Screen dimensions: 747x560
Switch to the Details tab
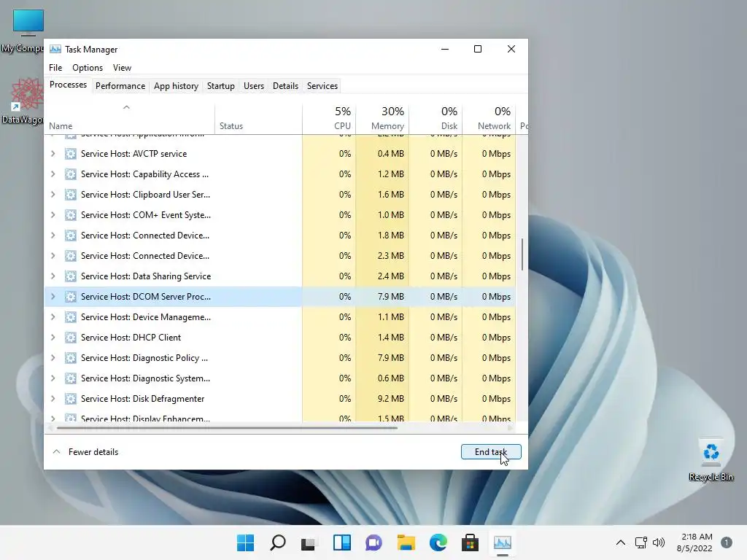point(285,86)
